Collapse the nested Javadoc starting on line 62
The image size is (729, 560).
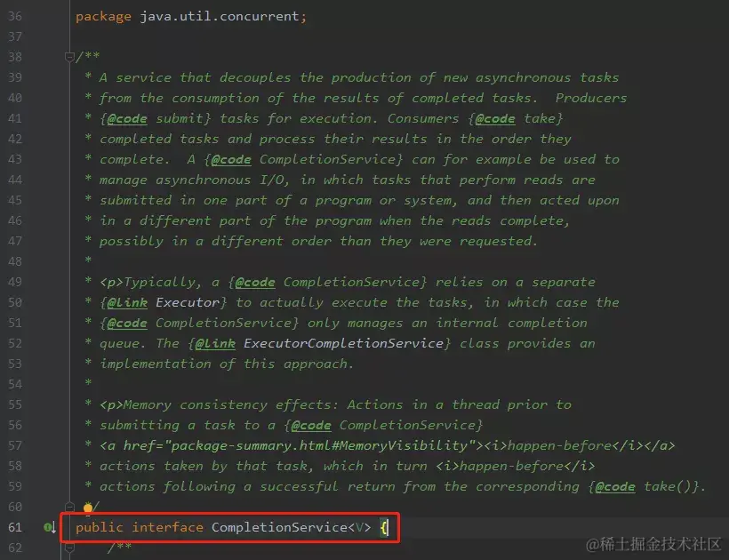(69, 548)
